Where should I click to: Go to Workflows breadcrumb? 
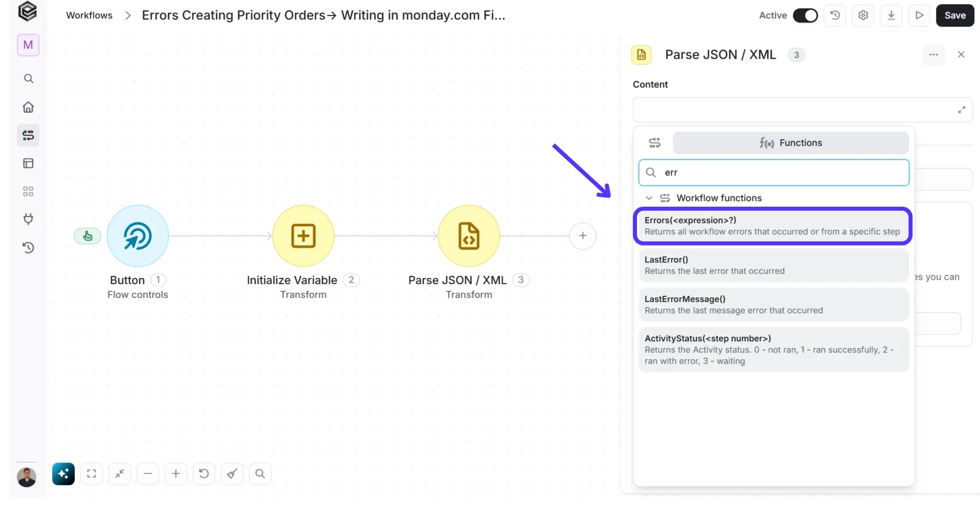[89, 15]
